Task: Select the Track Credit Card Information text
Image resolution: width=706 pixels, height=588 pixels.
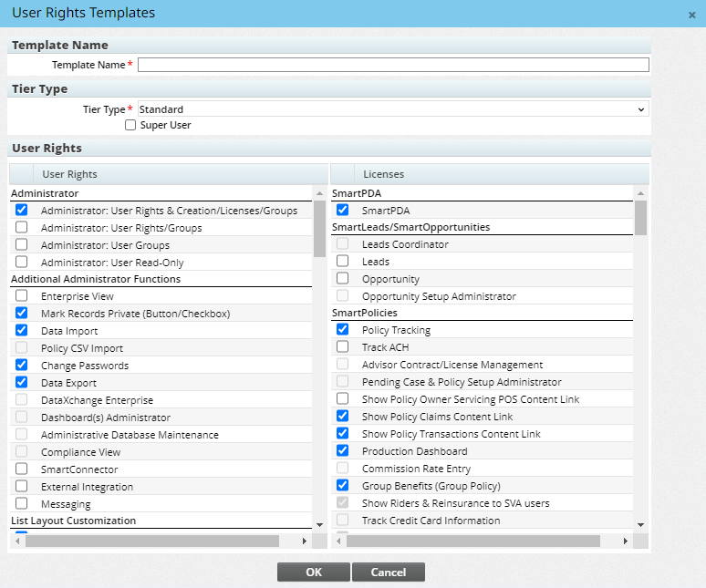Action: 431,521
